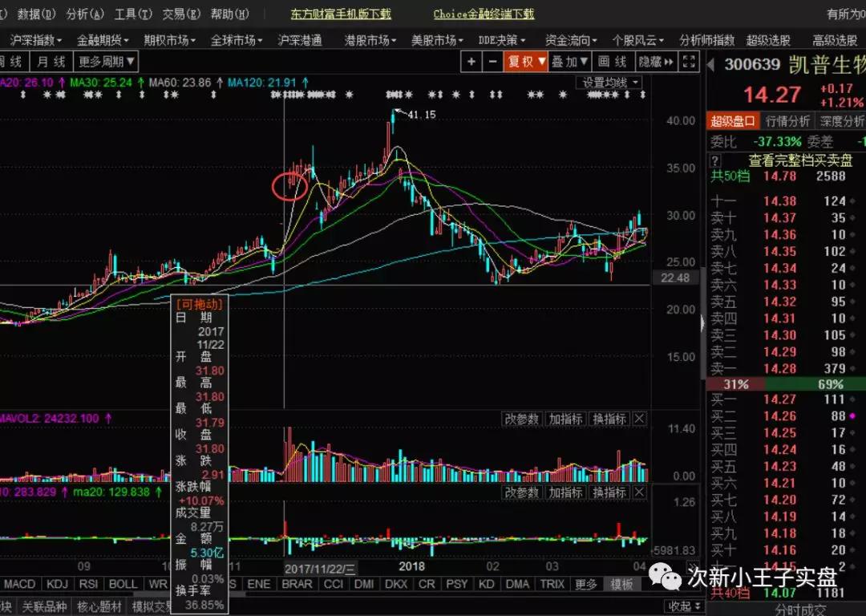Click the zoom in plus icon
866x616 pixels.
tap(471, 62)
